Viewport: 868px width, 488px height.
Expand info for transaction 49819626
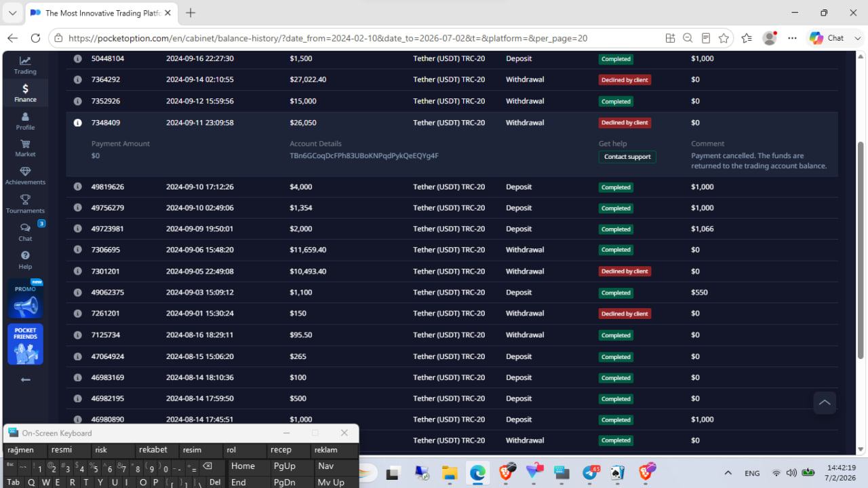[77, 187]
